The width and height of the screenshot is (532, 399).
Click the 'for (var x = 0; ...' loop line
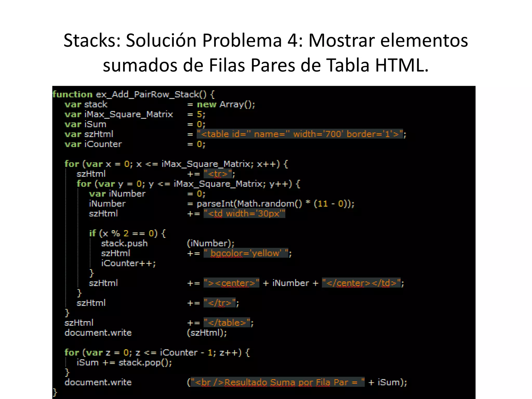tap(176, 164)
